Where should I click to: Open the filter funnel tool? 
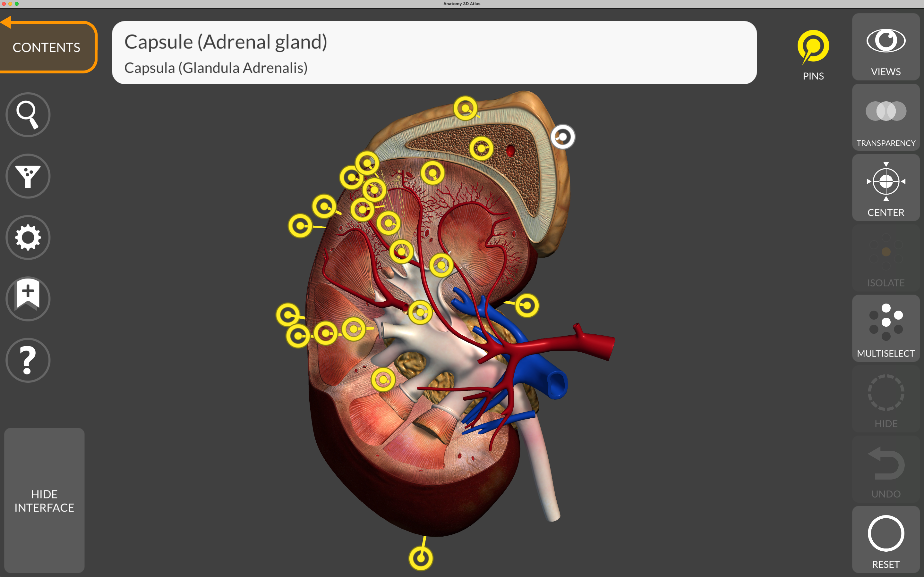point(28,176)
